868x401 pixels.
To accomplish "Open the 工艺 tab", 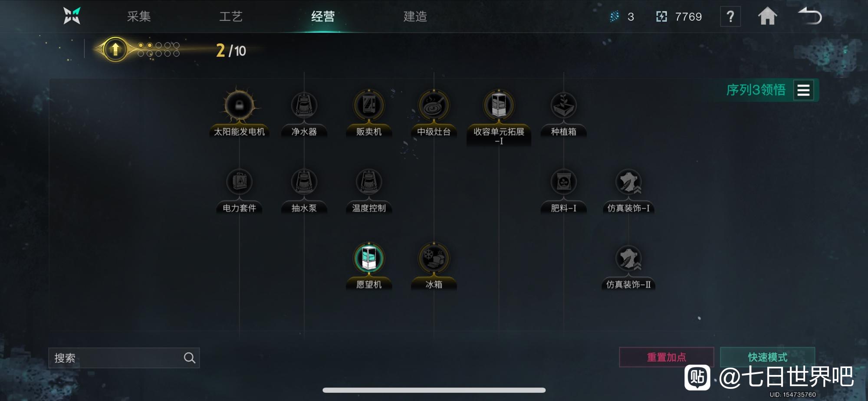I will pos(231,16).
